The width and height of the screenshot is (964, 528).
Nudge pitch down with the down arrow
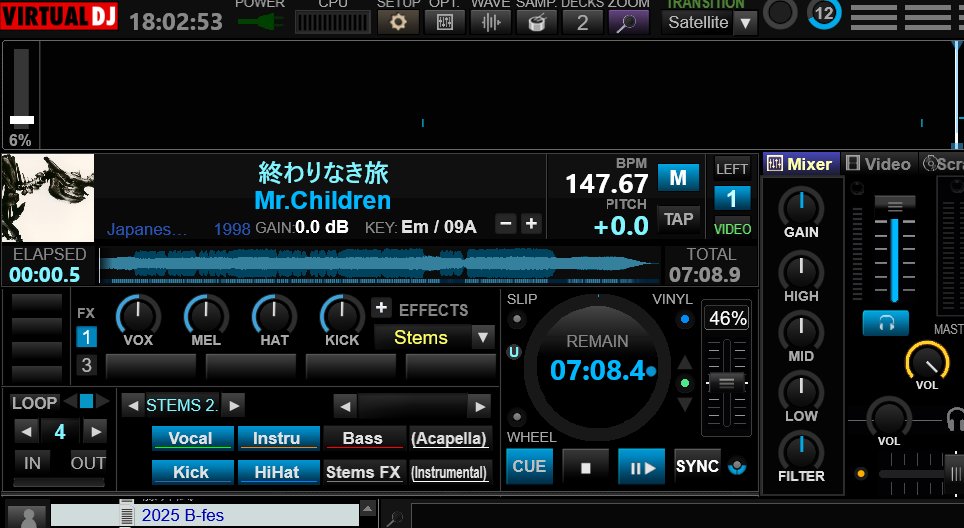(x=685, y=404)
